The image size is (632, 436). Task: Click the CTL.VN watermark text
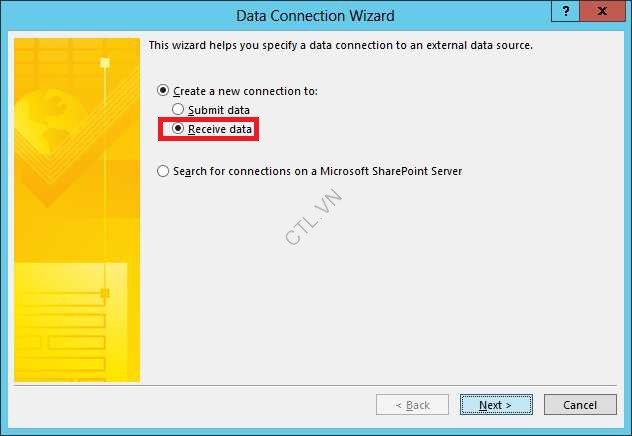click(x=314, y=217)
